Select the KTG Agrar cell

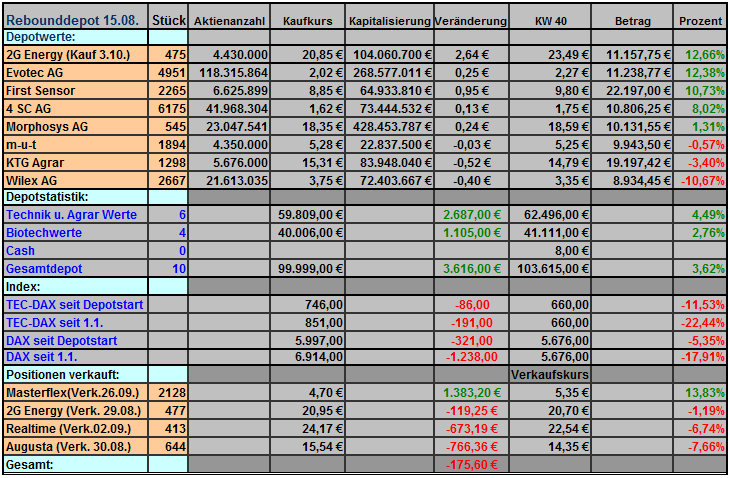pos(75,162)
